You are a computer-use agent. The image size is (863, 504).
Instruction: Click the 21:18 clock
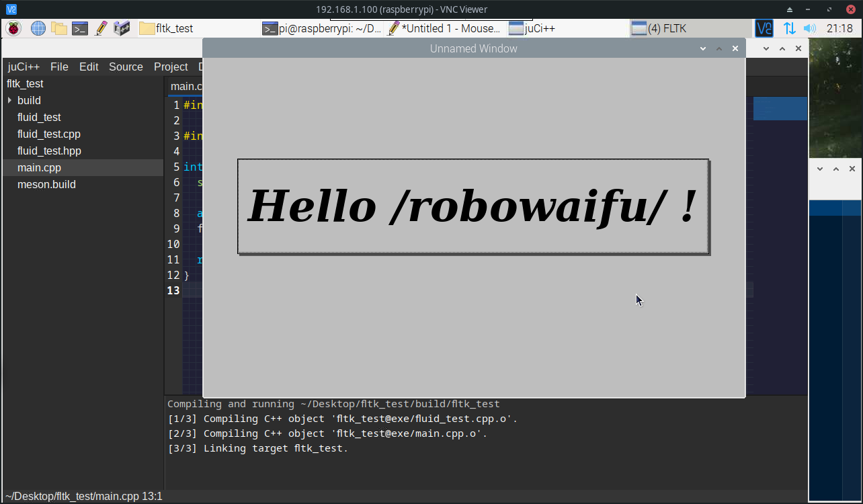839,28
